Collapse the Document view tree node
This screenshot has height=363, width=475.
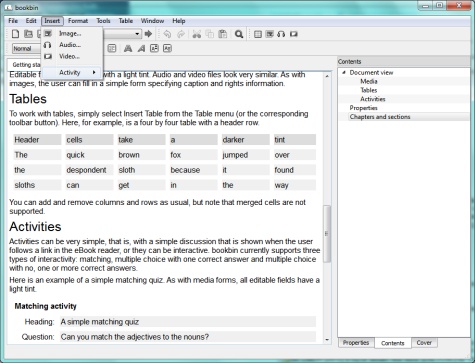coord(344,72)
